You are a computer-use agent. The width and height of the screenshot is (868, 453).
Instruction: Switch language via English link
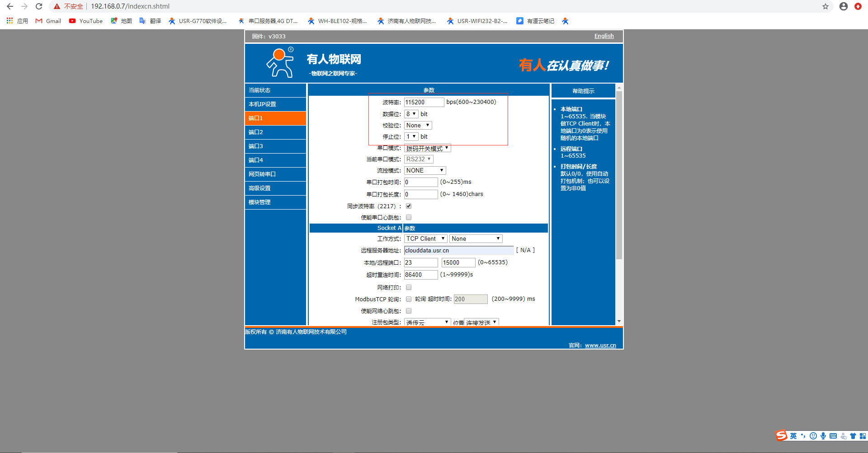tap(604, 36)
